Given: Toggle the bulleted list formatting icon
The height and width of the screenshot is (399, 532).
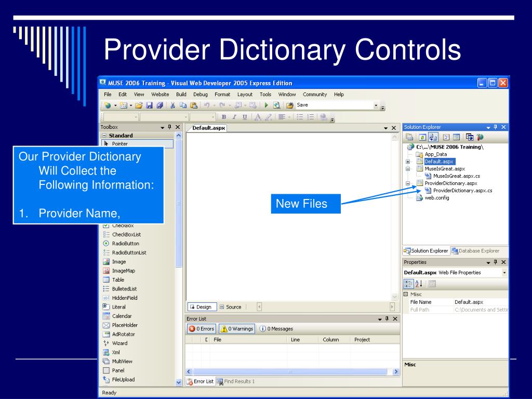Looking at the screenshot, I should click(300, 117).
